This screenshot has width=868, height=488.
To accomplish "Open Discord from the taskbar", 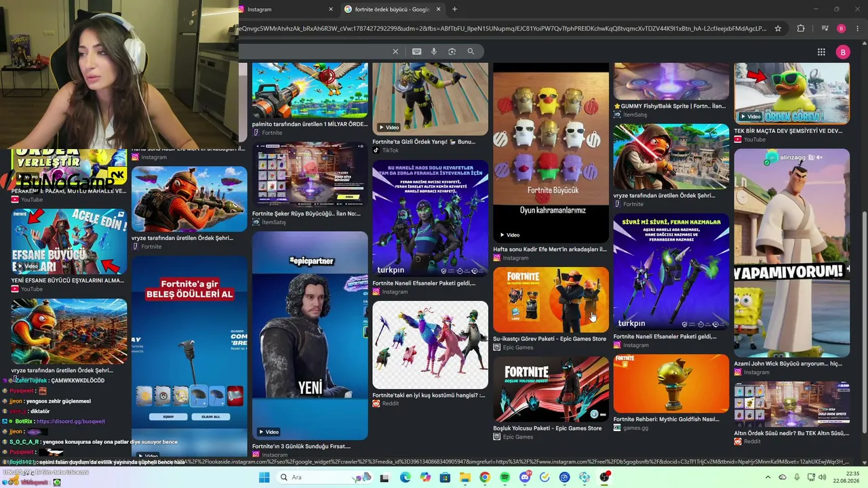I will coord(525,477).
